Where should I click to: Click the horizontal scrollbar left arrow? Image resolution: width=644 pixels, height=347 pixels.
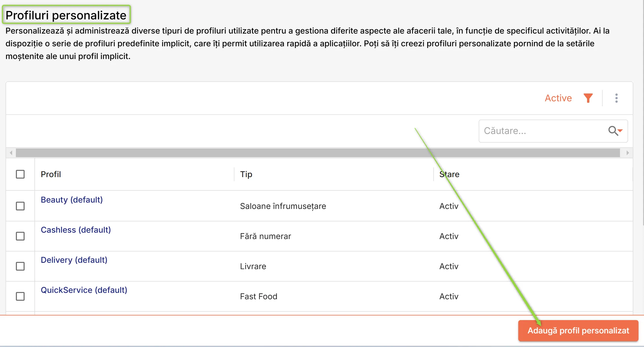coord(11,153)
